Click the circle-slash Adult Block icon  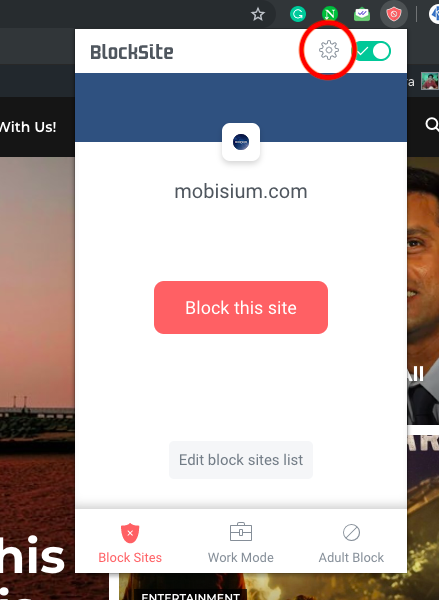coord(351,532)
